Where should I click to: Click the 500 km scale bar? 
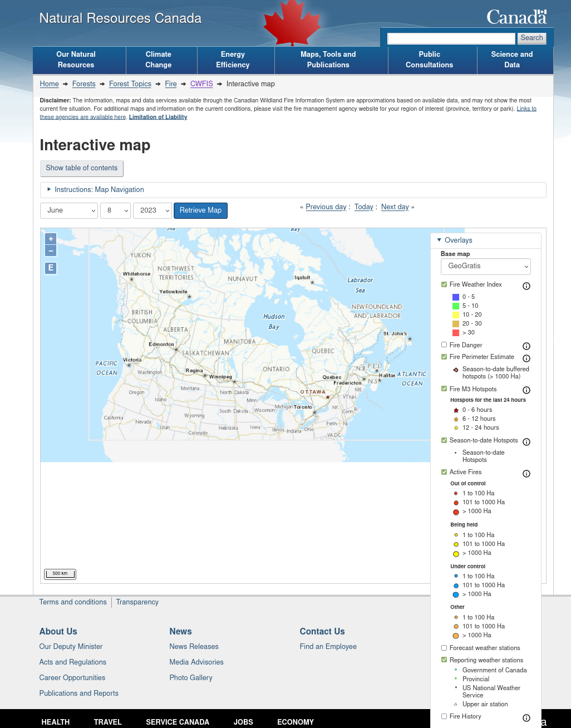tap(60, 574)
